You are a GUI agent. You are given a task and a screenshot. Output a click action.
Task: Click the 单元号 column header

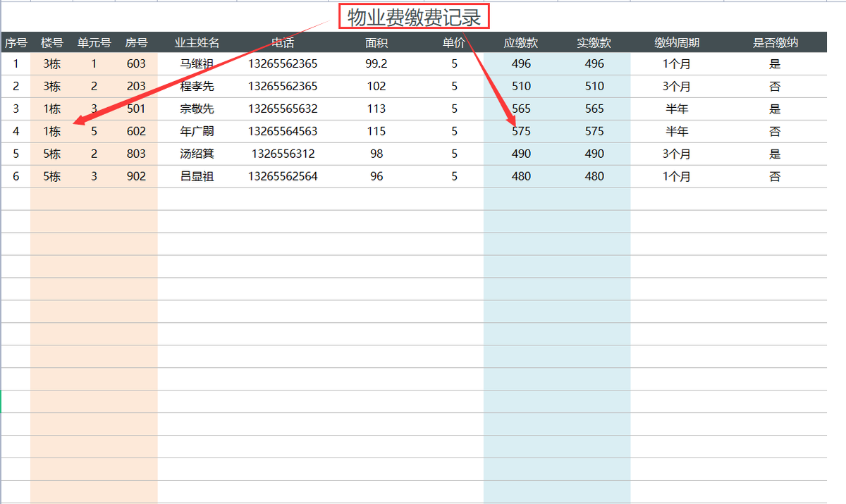pos(94,42)
